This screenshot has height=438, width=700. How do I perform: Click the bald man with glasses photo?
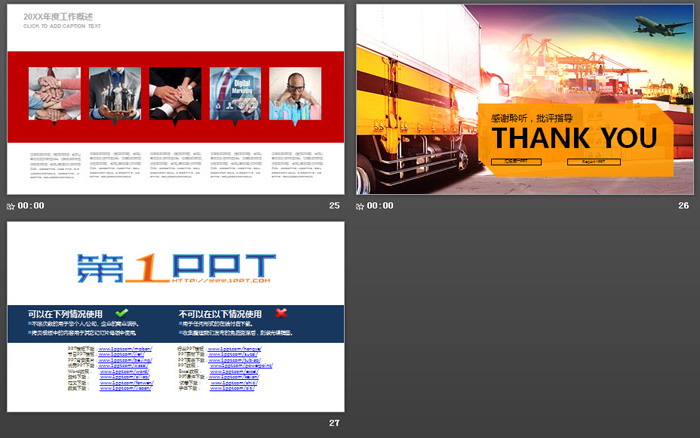pyautogui.click(x=295, y=93)
